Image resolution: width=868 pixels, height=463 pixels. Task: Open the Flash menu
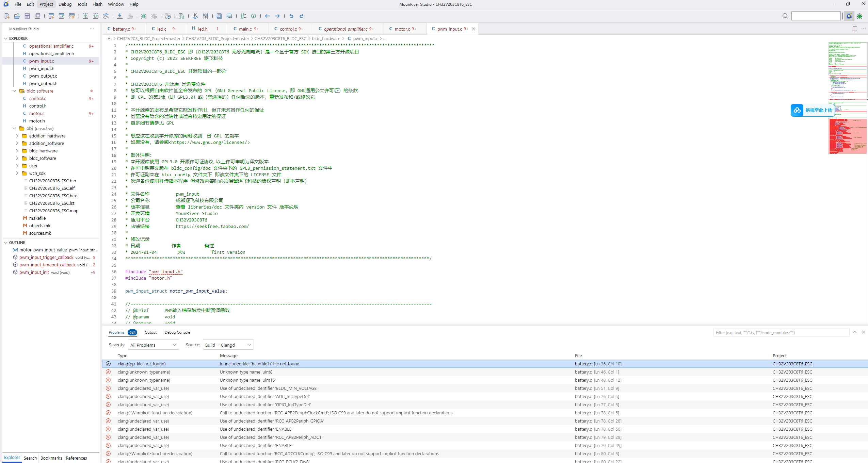pos(97,4)
